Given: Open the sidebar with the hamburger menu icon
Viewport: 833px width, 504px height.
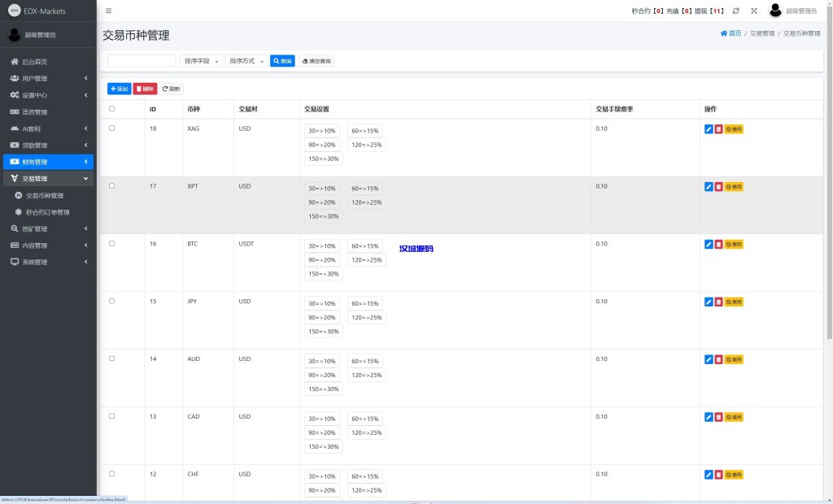Looking at the screenshot, I should click(x=108, y=11).
